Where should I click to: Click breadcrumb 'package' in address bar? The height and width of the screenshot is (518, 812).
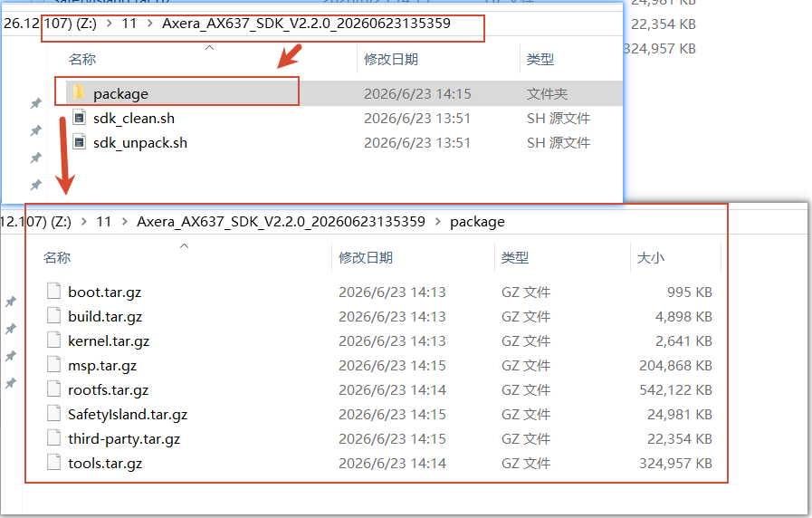(477, 222)
